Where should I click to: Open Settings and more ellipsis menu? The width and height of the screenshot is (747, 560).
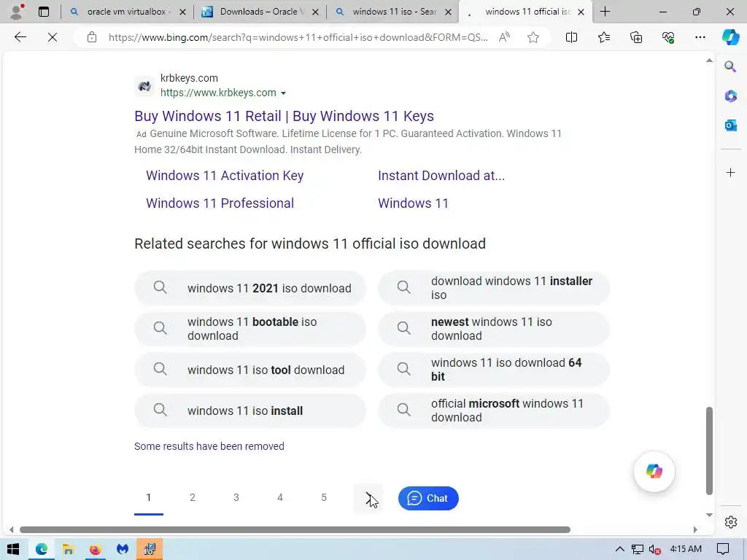pyautogui.click(x=700, y=37)
